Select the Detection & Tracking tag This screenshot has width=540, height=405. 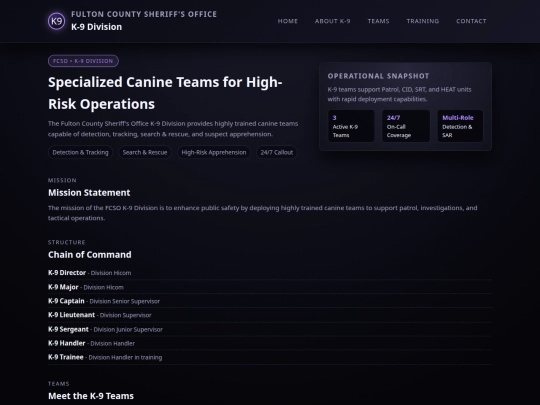[x=80, y=152]
